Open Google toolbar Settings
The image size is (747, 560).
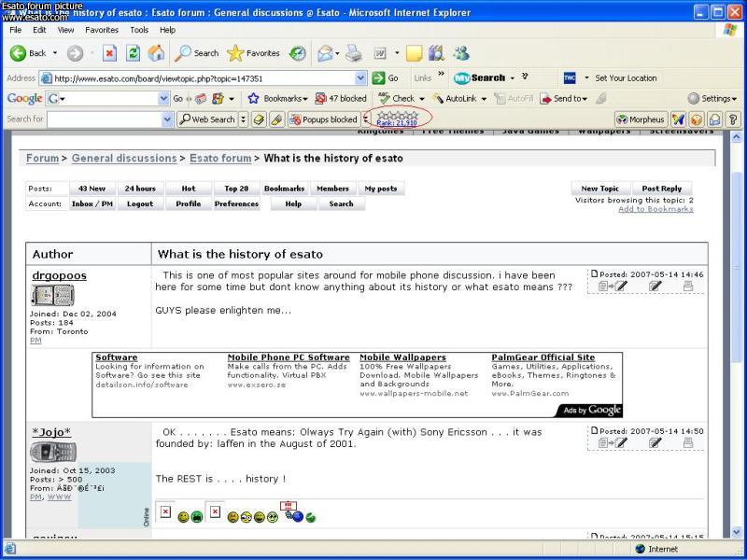[x=712, y=99]
